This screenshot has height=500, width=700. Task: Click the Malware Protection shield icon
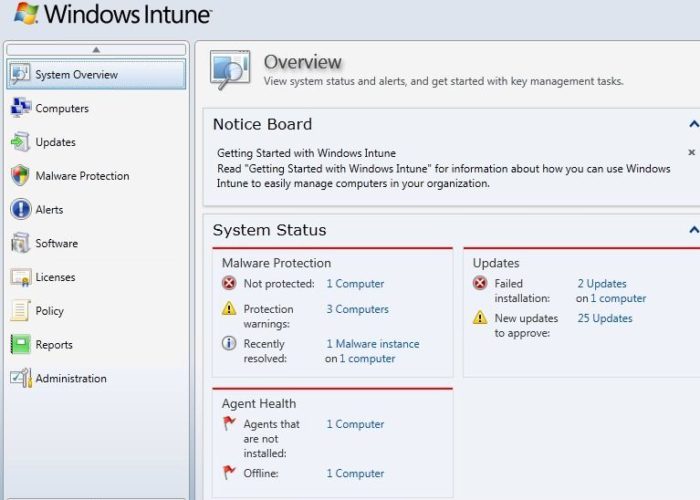pos(21,175)
